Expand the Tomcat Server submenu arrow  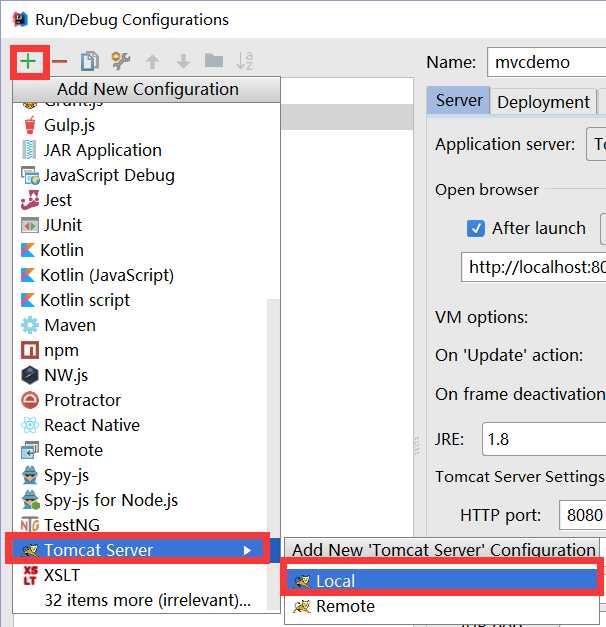click(248, 551)
